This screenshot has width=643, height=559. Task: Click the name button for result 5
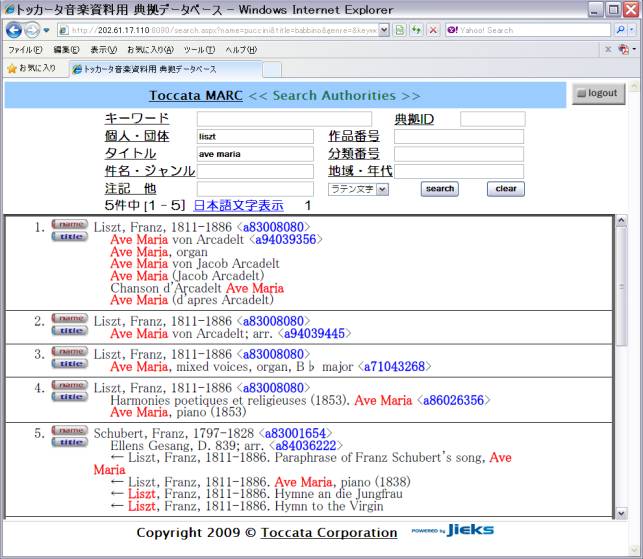(70, 430)
